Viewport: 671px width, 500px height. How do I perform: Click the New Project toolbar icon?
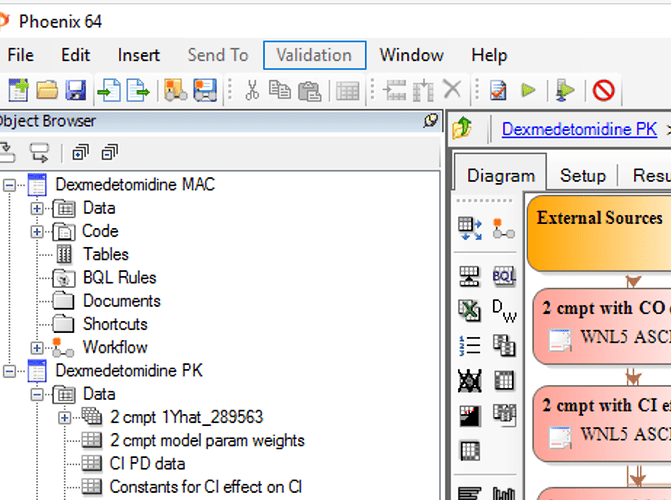point(18,90)
